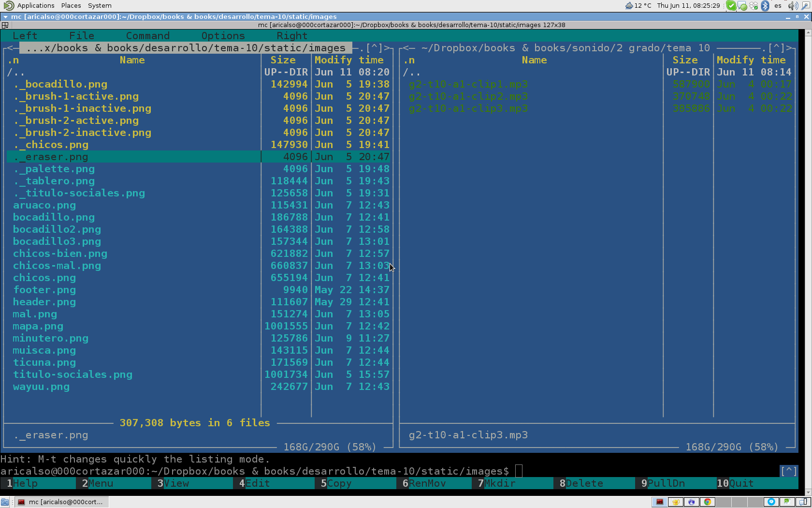Click the left panel '<' history back arrow
Image resolution: width=812 pixels, height=508 pixels.
(10, 48)
